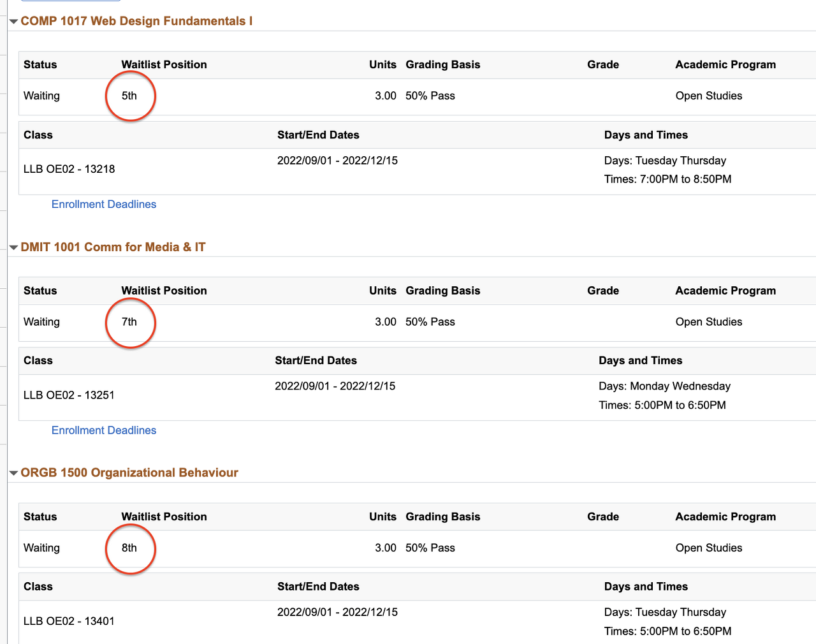Click Waiting status in DMIT 1001 row
816x644 pixels.
tap(41, 322)
